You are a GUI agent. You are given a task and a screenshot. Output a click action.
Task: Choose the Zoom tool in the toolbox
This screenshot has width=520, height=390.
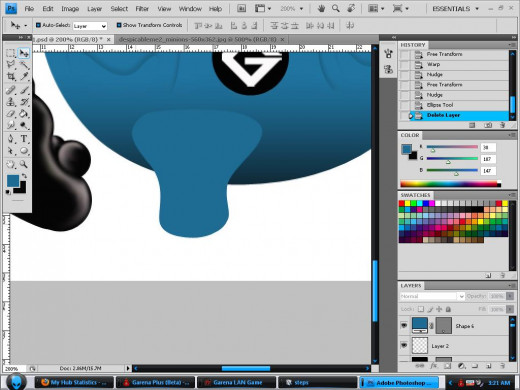click(24, 164)
